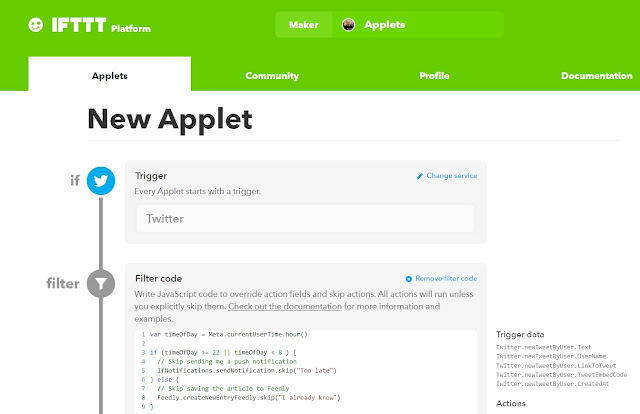Click the IFTTT smiley face logo icon

click(36, 24)
